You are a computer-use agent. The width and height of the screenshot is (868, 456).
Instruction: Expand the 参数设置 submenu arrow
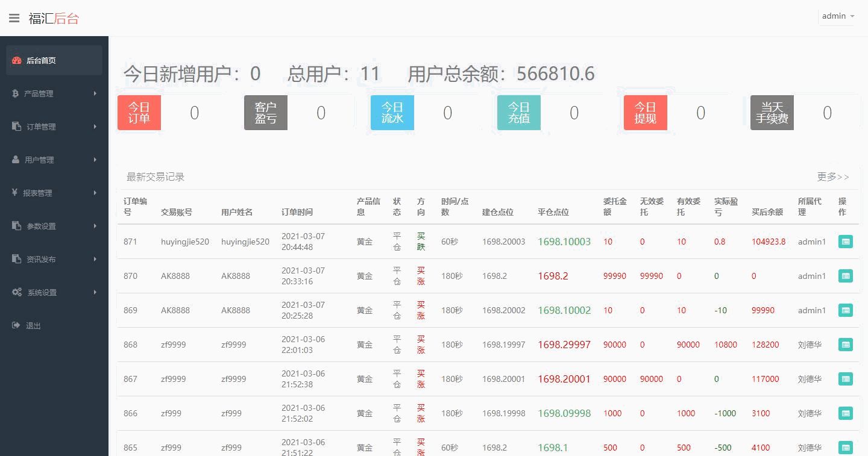(95, 226)
